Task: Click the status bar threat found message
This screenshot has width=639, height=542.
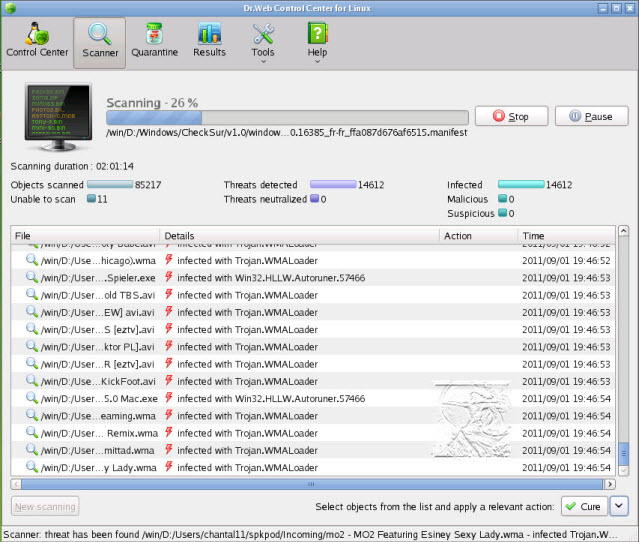Action: tap(311, 534)
